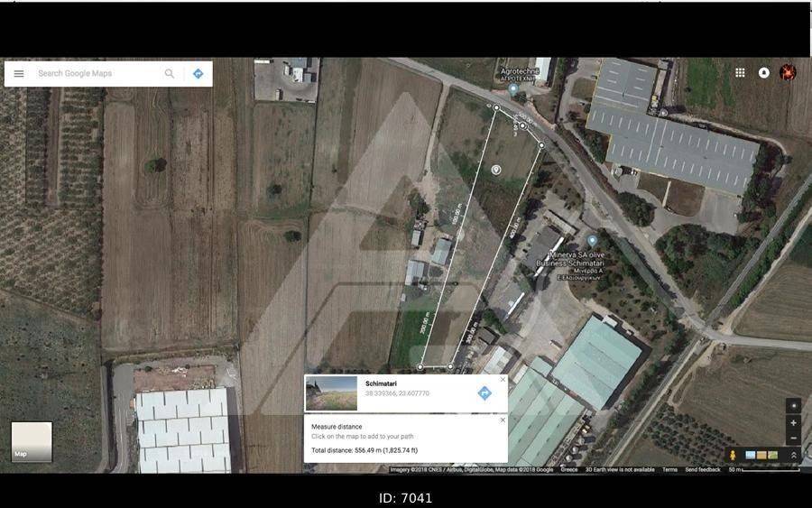The width and height of the screenshot is (812, 508).
Task: Expand the imagery strip chevron
Action: pyautogui.click(x=794, y=456)
